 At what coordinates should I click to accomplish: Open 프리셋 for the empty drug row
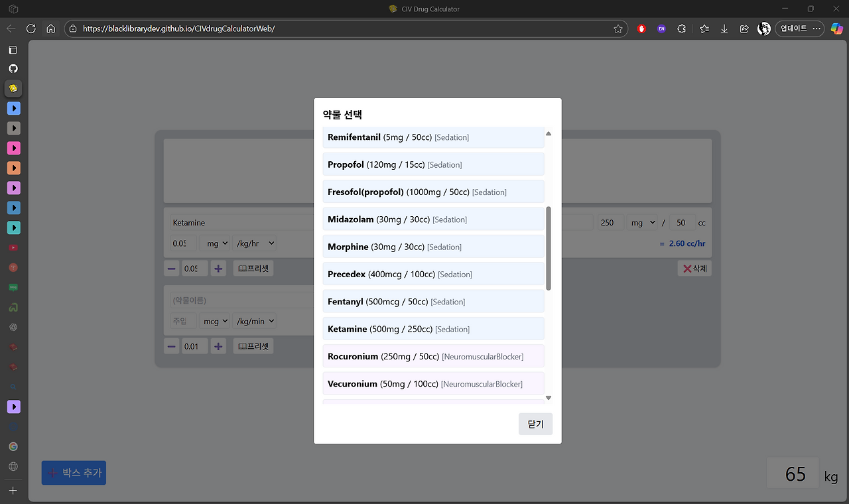pos(253,346)
